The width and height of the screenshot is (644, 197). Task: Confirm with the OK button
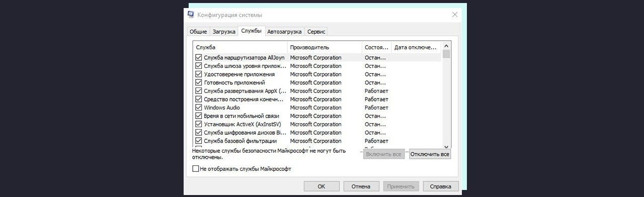tap(321, 186)
